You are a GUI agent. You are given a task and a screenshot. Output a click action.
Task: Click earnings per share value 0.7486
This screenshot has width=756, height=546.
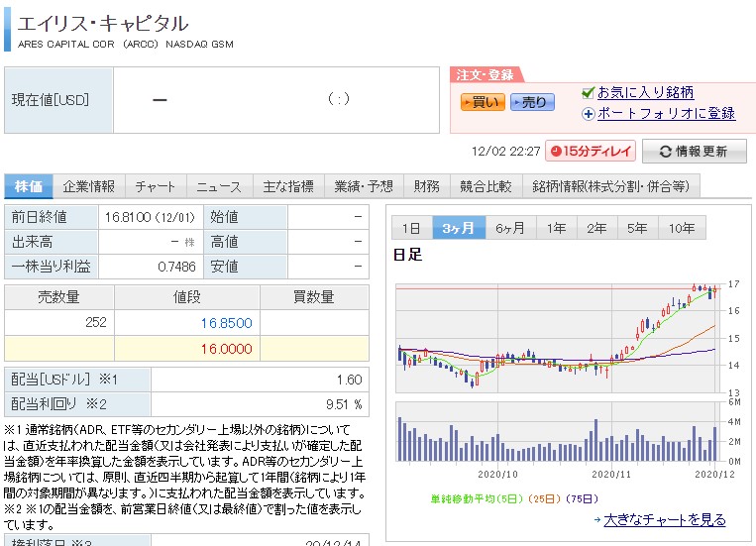[176, 267]
